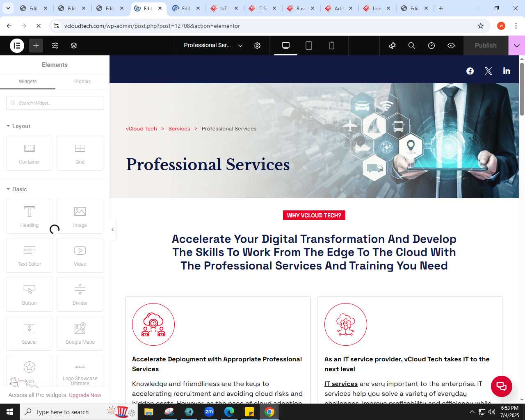Select the Divider widget
The height and width of the screenshot is (420, 525).
80,294
